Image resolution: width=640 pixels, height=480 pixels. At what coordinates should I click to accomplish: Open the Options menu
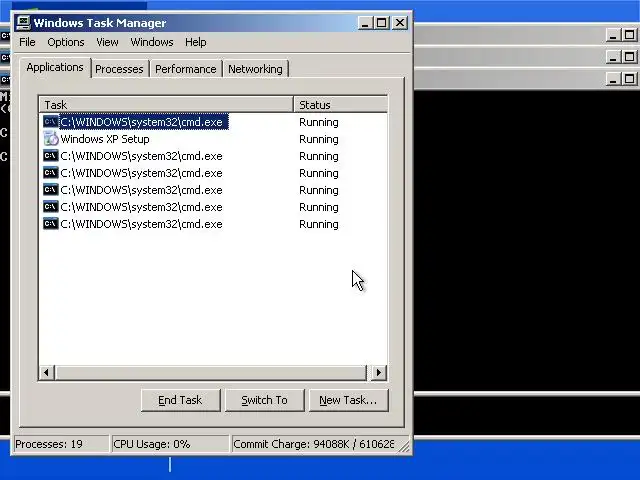[x=66, y=42]
